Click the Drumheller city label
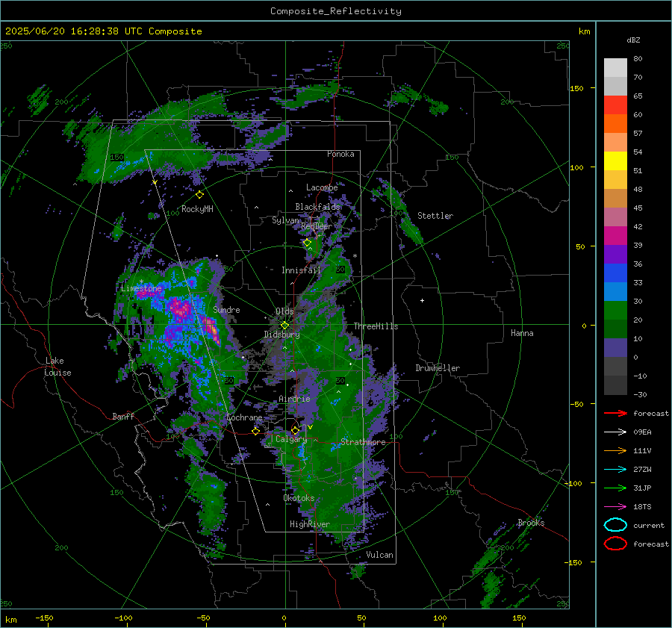Image resolution: width=672 pixels, height=628 pixels. click(x=438, y=368)
